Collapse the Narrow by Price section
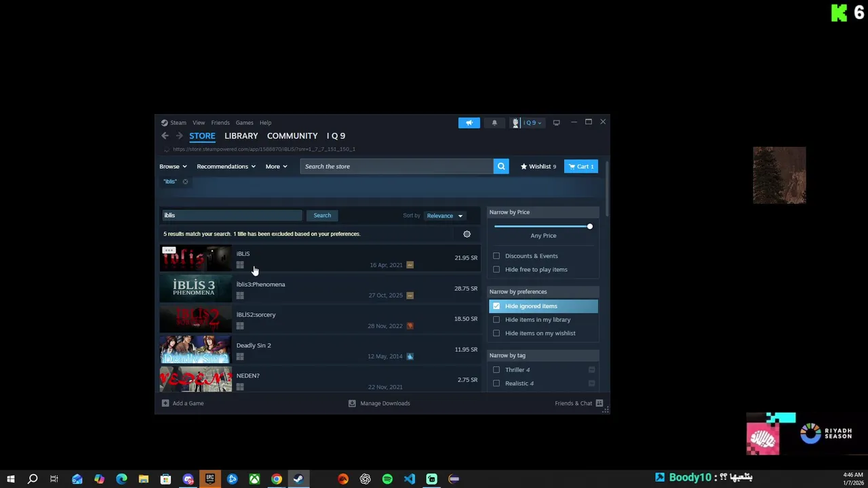The height and width of the screenshot is (488, 868). [543, 212]
